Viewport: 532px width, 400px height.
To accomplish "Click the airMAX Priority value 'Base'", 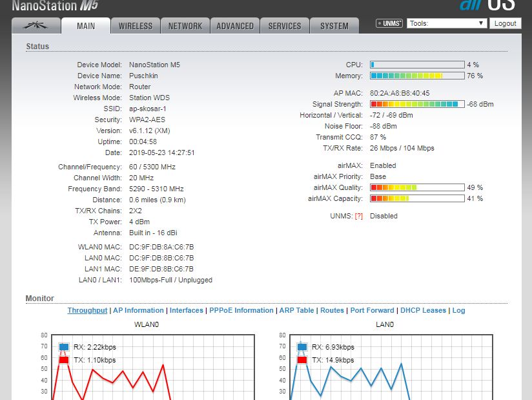I will click(378, 176).
